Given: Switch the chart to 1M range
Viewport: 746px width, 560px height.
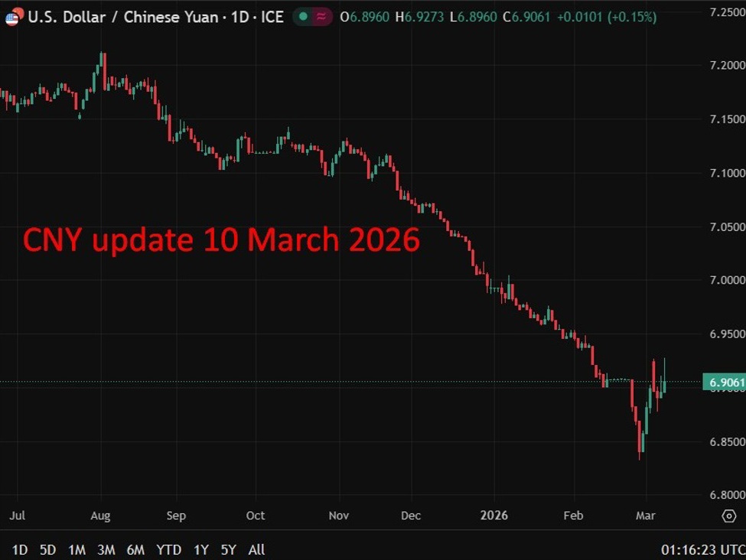Looking at the screenshot, I should point(77,549).
